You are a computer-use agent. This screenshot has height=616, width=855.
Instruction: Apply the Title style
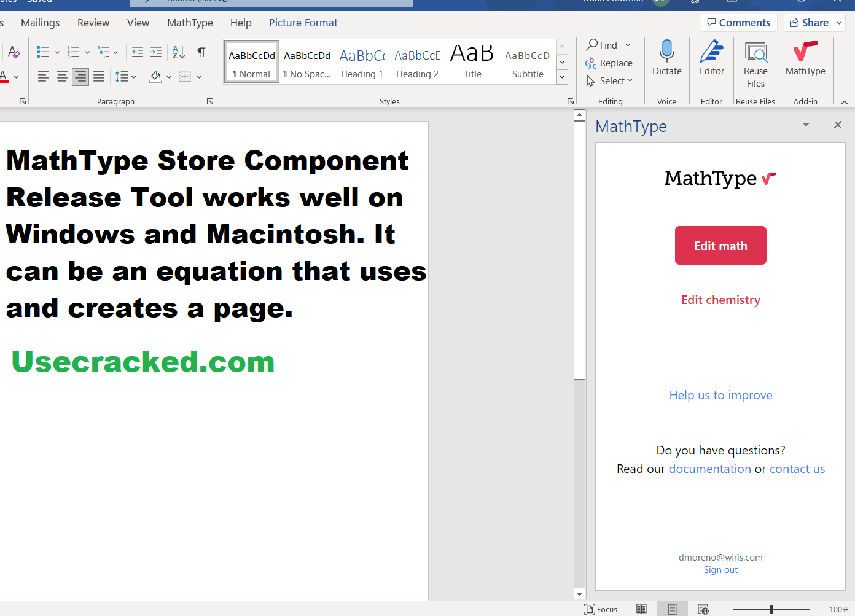(472, 61)
